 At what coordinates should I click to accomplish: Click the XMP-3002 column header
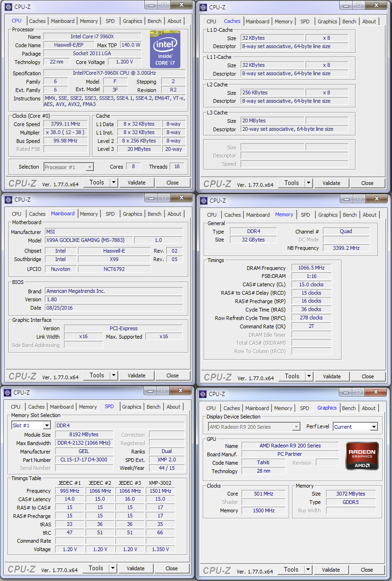(x=160, y=483)
